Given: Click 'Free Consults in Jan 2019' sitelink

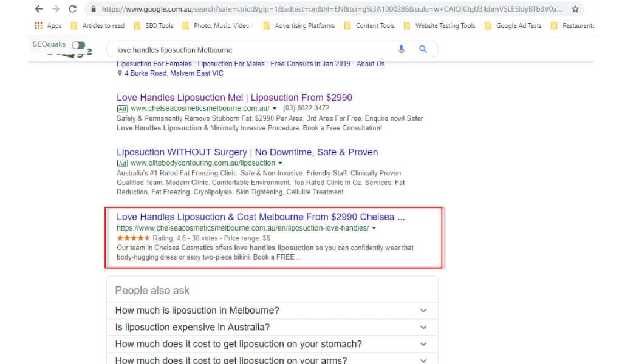Looking at the screenshot, I should [310, 64].
